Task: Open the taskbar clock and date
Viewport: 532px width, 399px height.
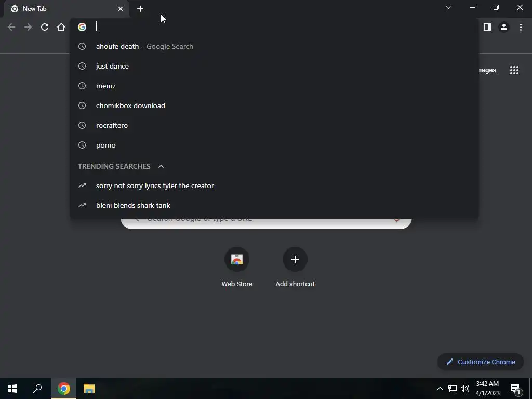Action: [487, 389]
